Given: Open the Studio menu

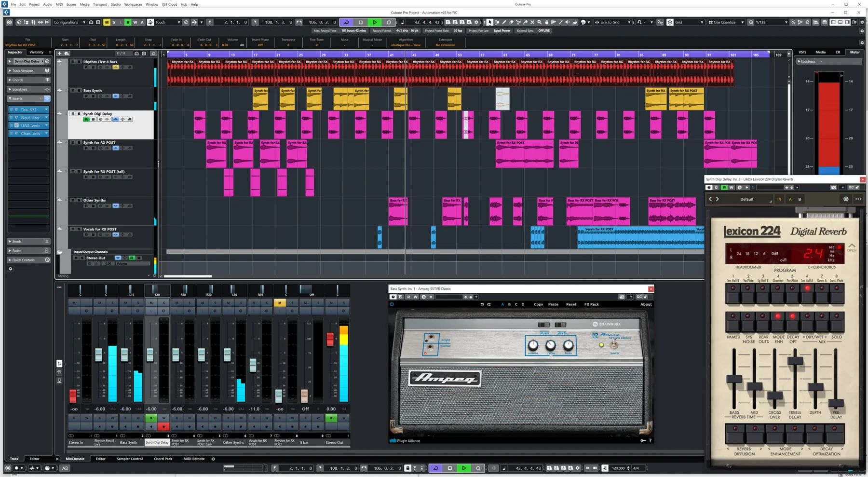Looking at the screenshot, I should [116, 4].
